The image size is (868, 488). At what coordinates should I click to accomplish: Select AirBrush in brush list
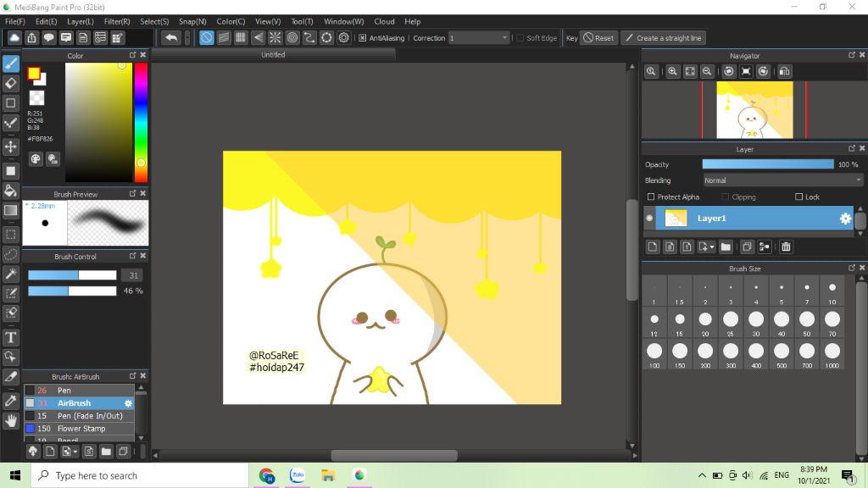[79, 403]
